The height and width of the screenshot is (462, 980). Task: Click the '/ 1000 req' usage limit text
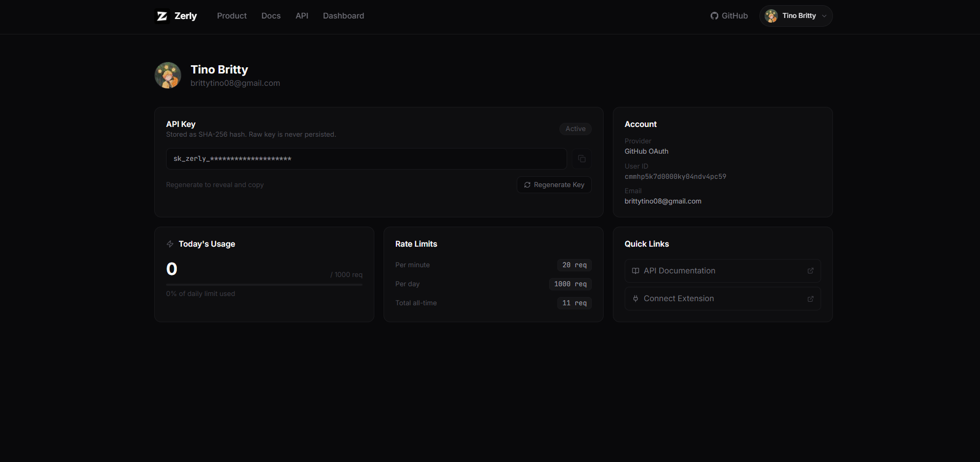click(346, 275)
